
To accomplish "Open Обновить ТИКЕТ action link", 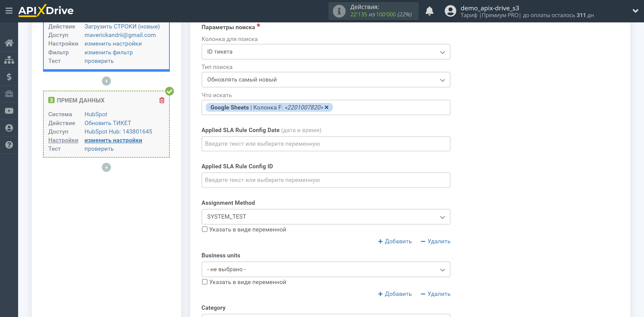I will click(x=108, y=123).
